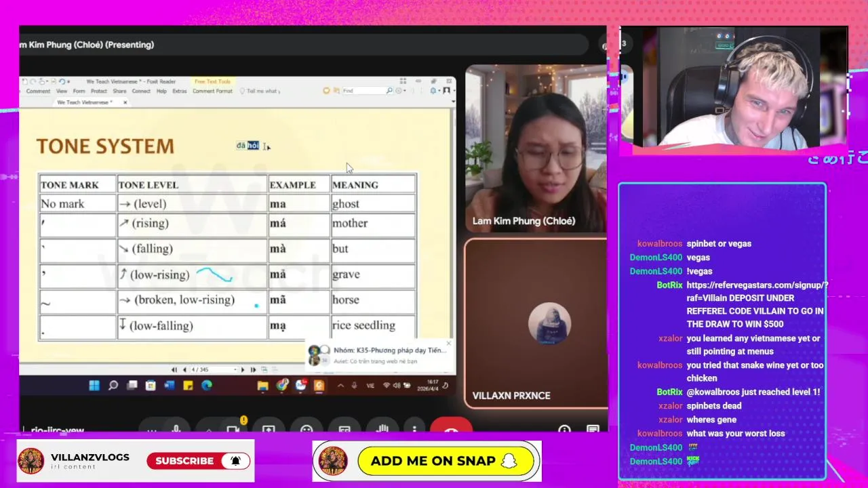Close the We Teach Vietnamese document tab
The width and height of the screenshot is (868, 488).
coord(125,102)
